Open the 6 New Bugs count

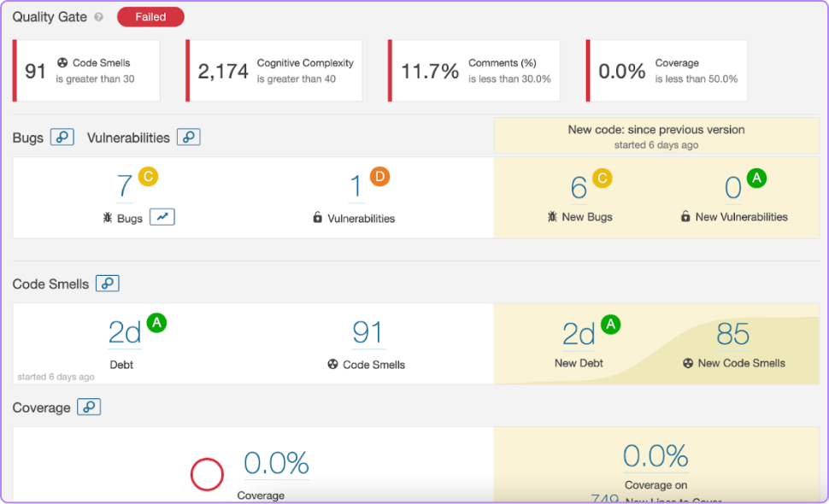coord(579,188)
